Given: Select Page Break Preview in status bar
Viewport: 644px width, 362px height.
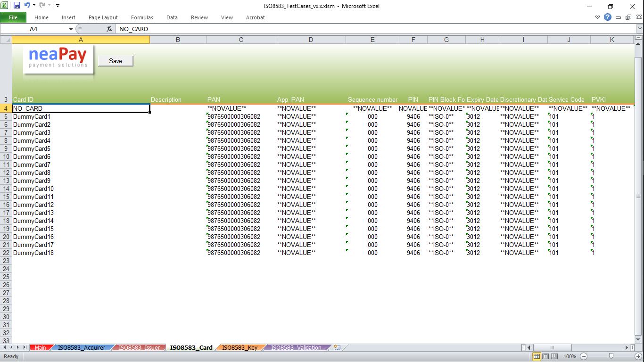Looking at the screenshot, I should point(554,356).
